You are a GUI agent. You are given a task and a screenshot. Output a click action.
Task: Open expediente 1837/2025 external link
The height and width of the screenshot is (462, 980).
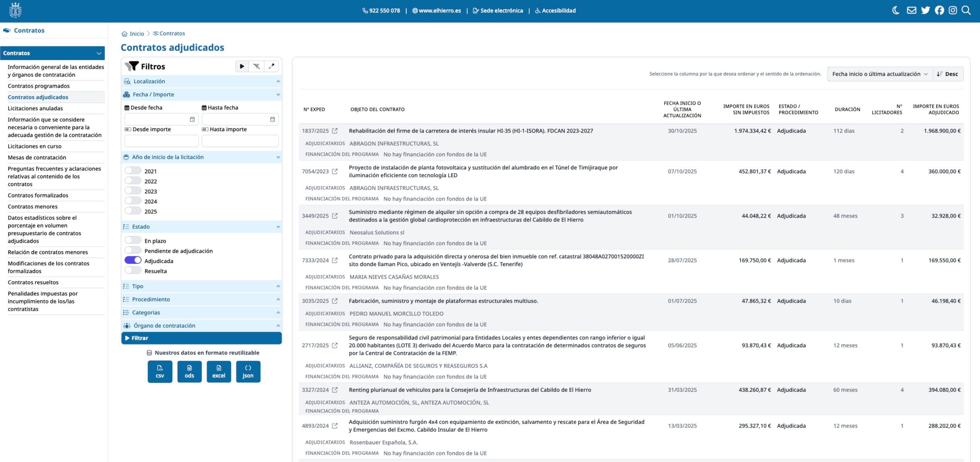335,131
